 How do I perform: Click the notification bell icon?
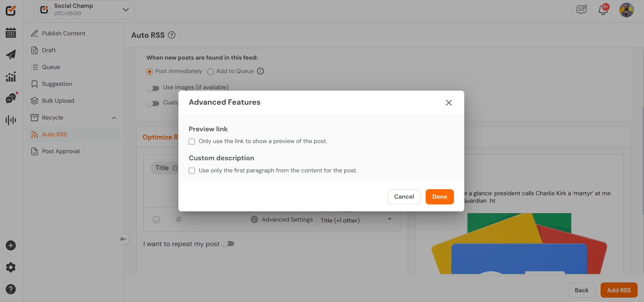(603, 10)
